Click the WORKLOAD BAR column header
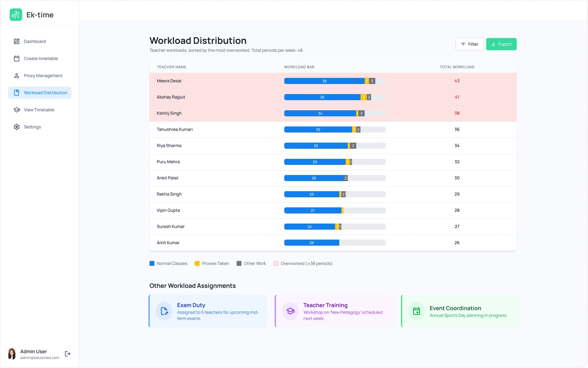This screenshot has height=368, width=588. pos(299,67)
